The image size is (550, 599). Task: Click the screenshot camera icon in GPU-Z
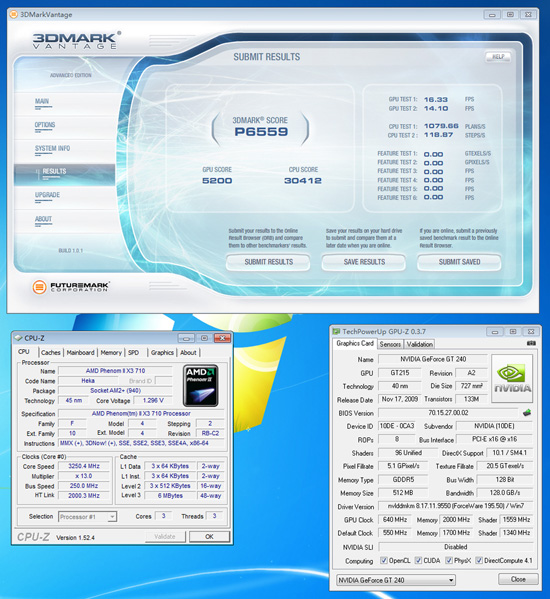[531, 343]
